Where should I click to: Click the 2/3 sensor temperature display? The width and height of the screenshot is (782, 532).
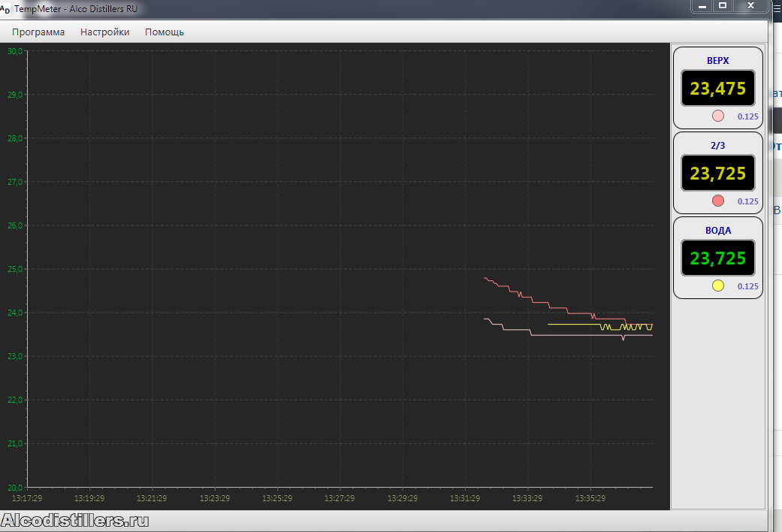point(717,174)
